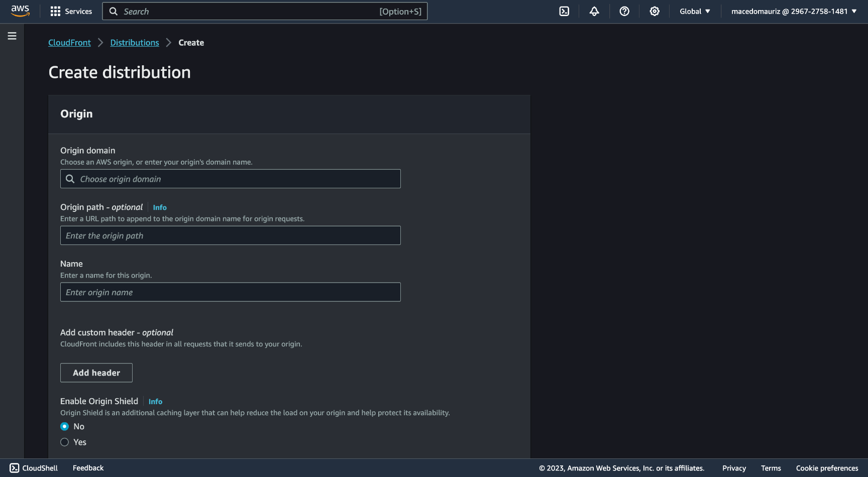
Task: Open the settings gear menu
Action: point(655,11)
